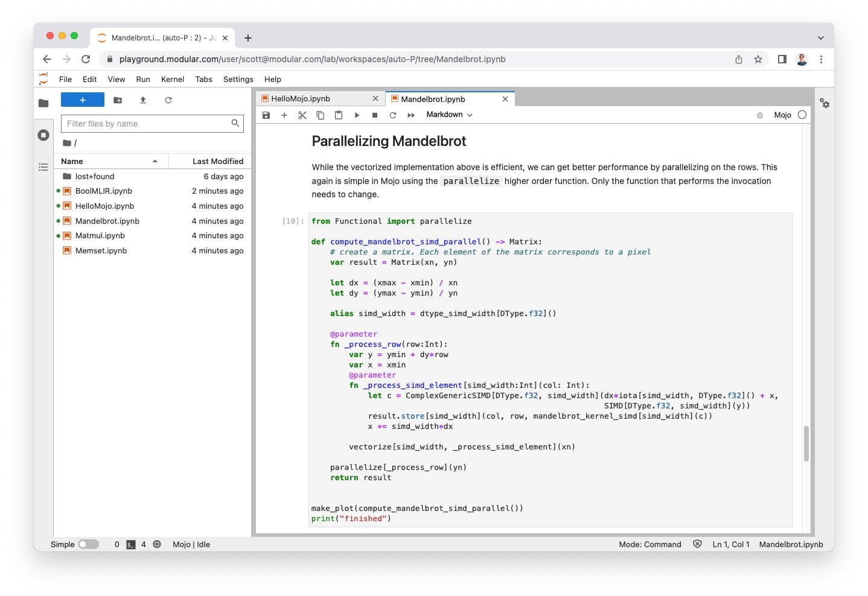The width and height of the screenshot is (868, 596).
Task: Expand the Chrome tab search chevron
Action: [820, 38]
